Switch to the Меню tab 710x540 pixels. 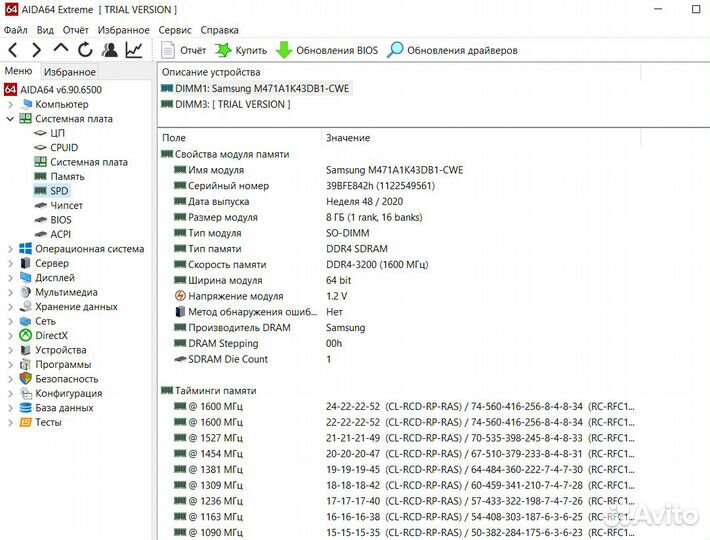[x=18, y=71]
